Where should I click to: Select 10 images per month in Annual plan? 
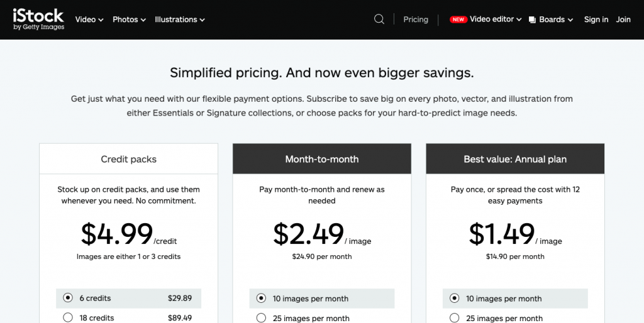tap(454, 298)
